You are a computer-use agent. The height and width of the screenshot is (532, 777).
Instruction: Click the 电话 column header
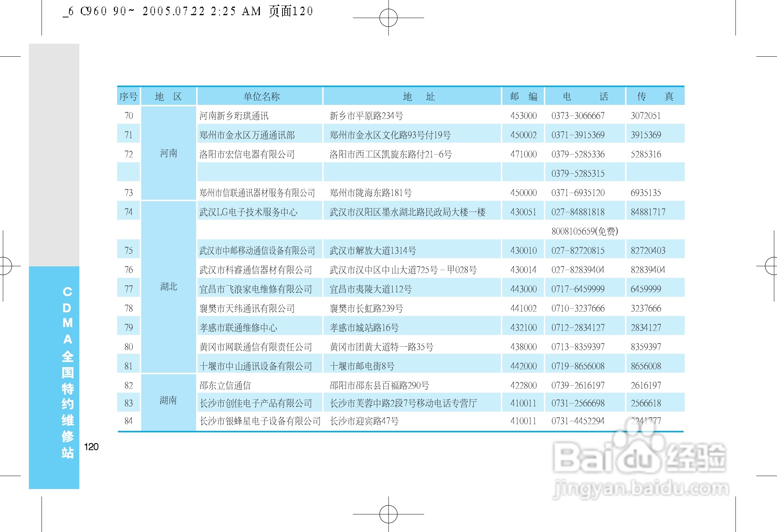tap(585, 97)
